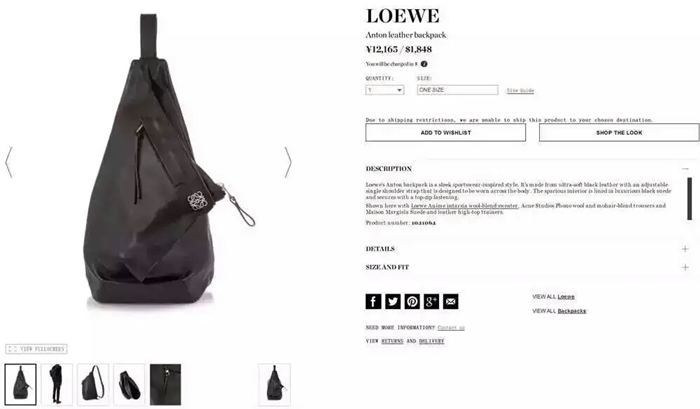The image size is (700, 409).
Task: Open the currency charge info icon
Action: 424,64
